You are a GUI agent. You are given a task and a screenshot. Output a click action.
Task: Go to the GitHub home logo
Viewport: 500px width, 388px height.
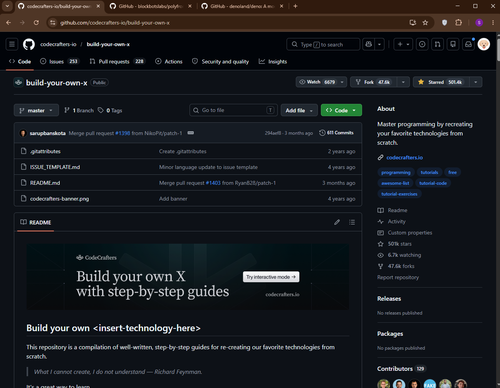29,44
